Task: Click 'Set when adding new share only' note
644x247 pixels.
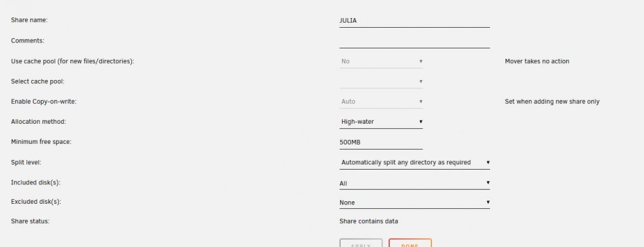Action: 552,101
